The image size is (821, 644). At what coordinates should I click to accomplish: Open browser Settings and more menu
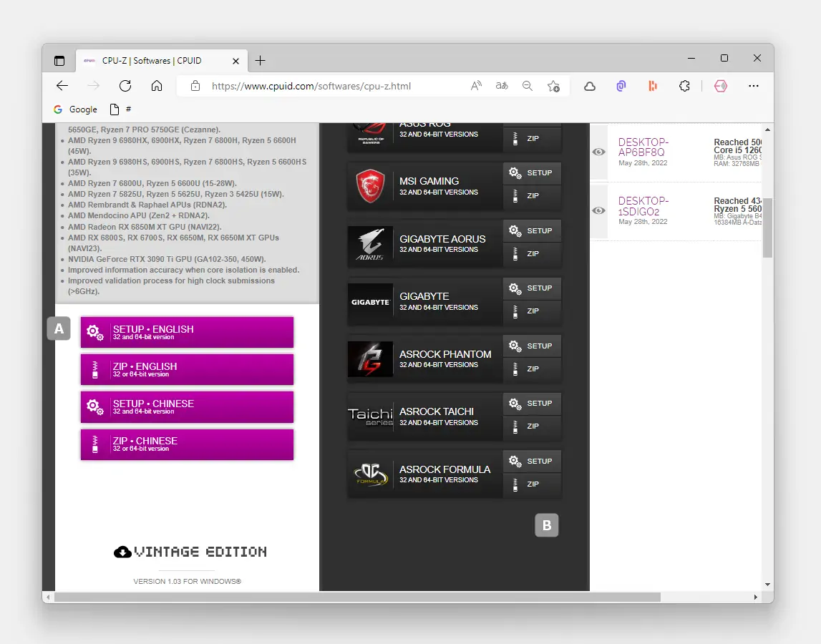tap(753, 86)
